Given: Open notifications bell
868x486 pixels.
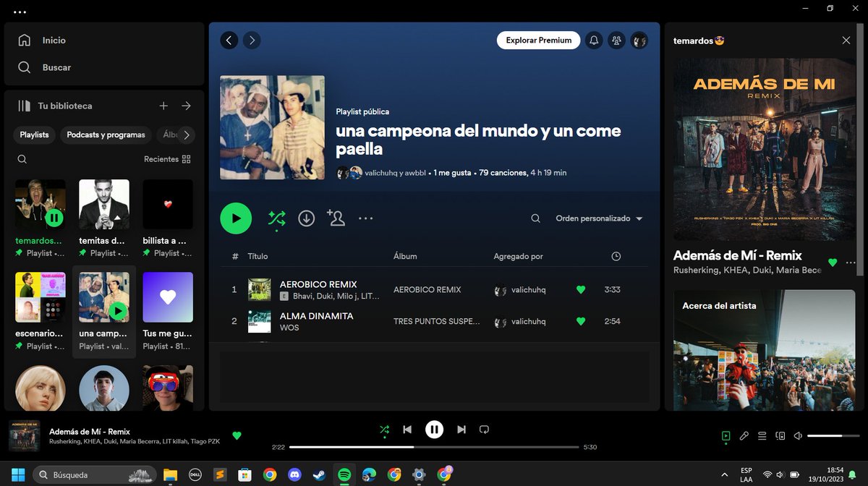Looking at the screenshot, I should point(594,40).
